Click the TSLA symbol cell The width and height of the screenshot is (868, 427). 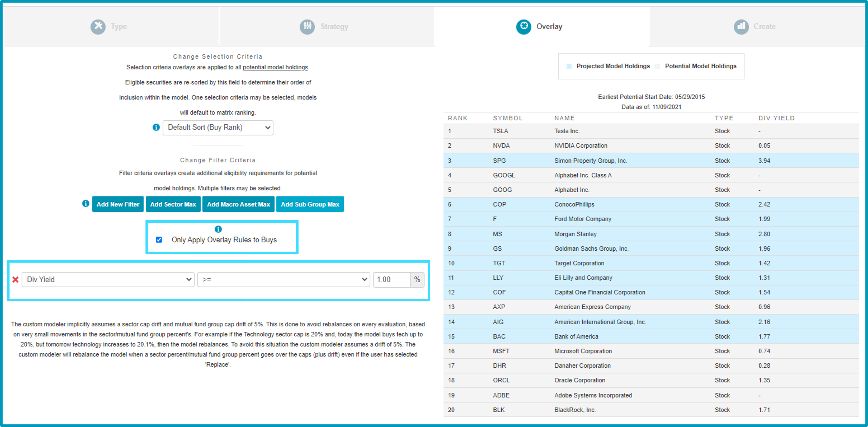[500, 131]
